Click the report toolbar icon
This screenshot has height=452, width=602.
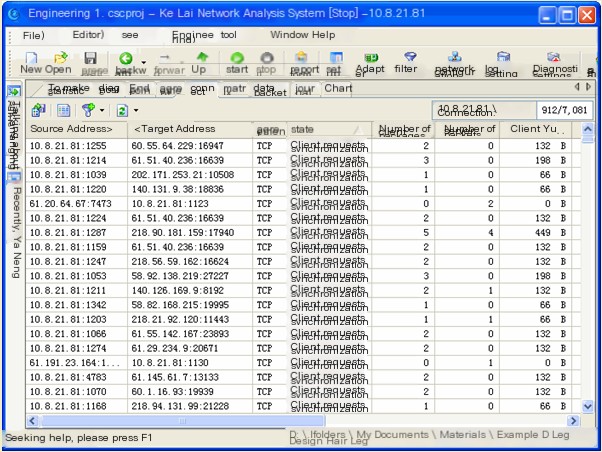point(302,57)
